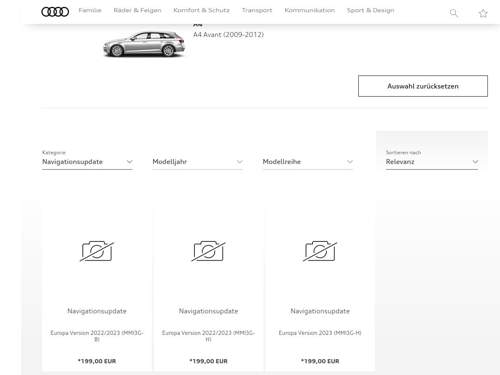This screenshot has height=375, width=500.
Task: Open the Sport & Design menu
Action: tap(370, 10)
